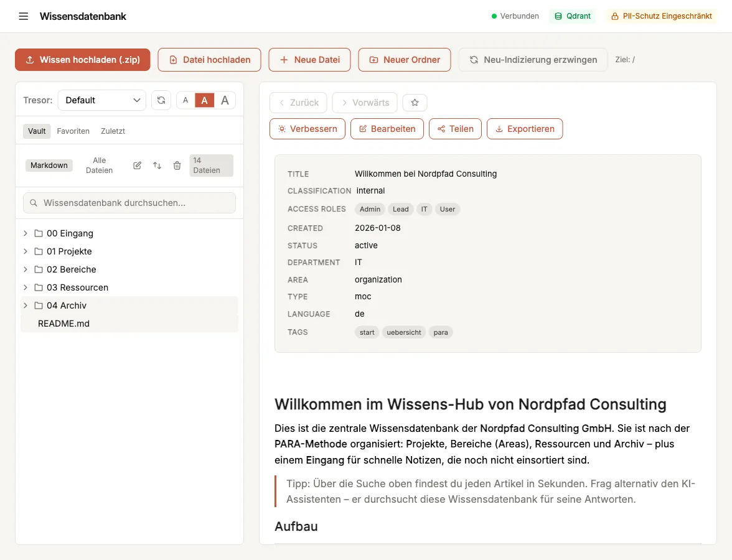Click the Zurück navigation button
Viewport: 732px width, 560px height.
click(x=298, y=103)
